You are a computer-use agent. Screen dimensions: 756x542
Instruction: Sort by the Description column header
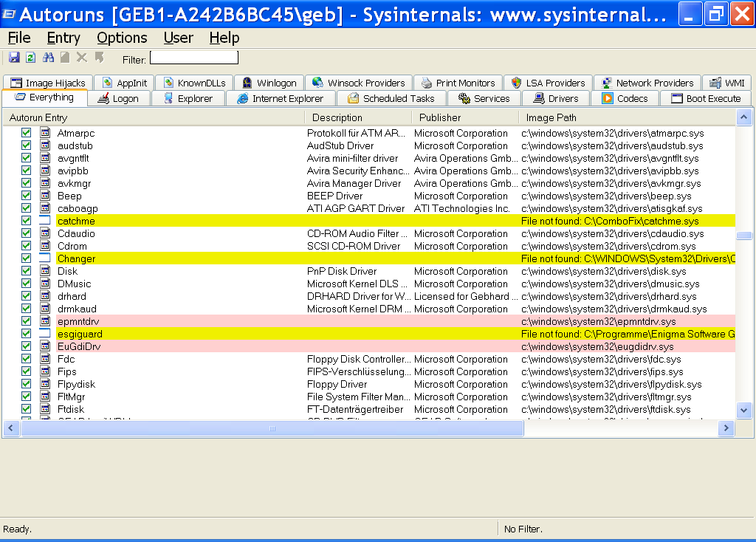tap(358, 117)
